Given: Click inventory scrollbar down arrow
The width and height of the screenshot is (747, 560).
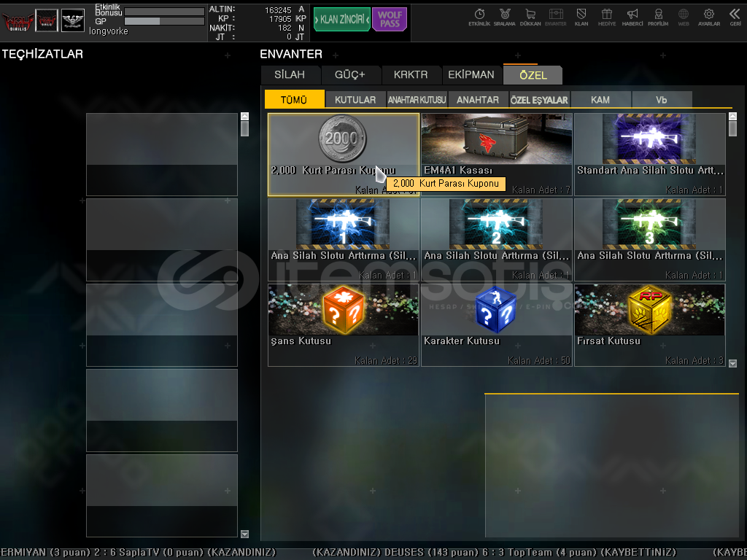Looking at the screenshot, I should pyautogui.click(x=732, y=363).
